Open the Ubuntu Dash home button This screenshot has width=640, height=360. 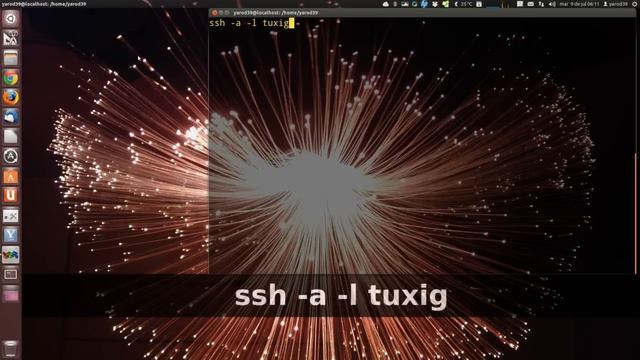[11, 19]
